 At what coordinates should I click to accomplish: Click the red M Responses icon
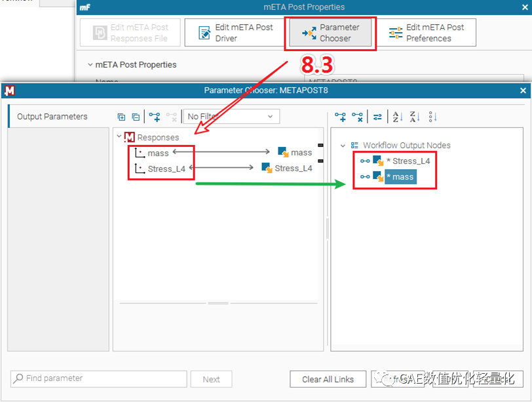pos(130,137)
